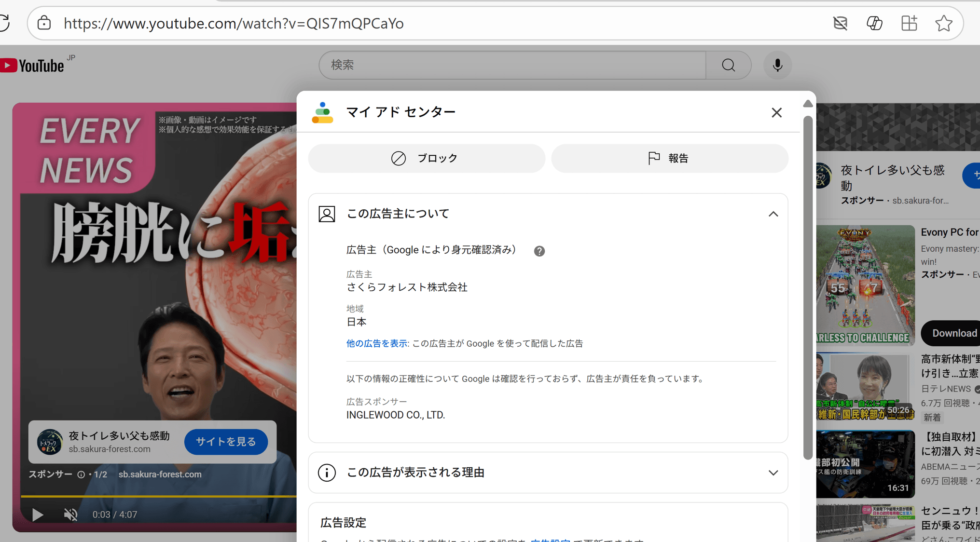
Task: Open sb.sakura-forest.com link beside スポンサー label
Action: [x=160, y=474]
